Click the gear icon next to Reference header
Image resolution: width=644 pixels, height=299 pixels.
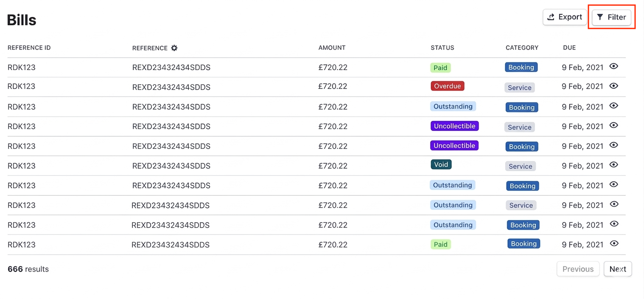(x=174, y=48)
